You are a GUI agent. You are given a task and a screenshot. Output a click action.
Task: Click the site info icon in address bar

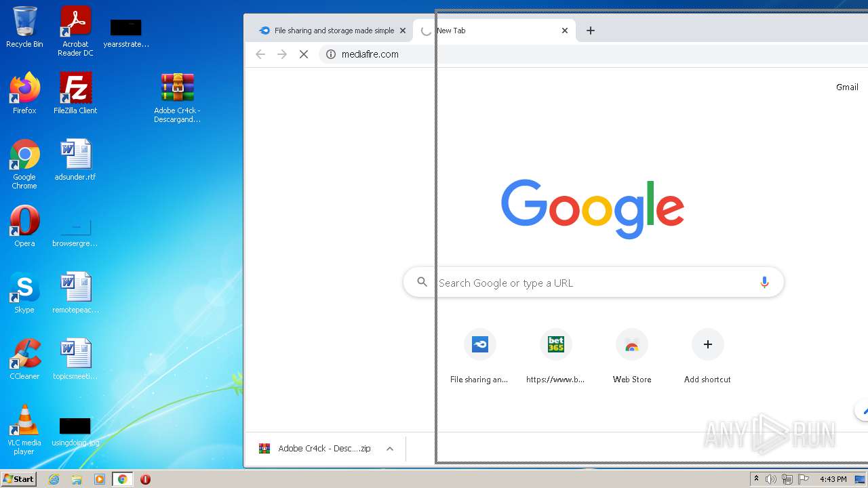tap(331, 54)
